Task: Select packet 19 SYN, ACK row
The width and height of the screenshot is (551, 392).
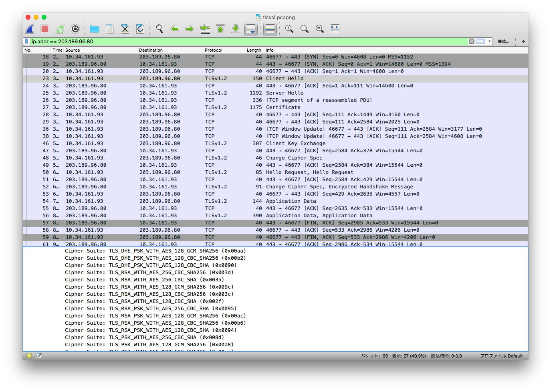Action: pos(275,64)
